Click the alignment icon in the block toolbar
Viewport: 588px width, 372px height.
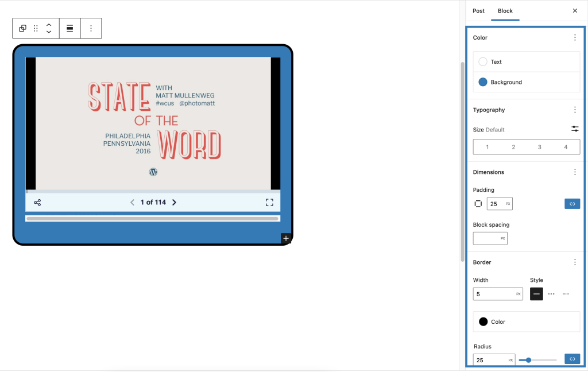69,28
